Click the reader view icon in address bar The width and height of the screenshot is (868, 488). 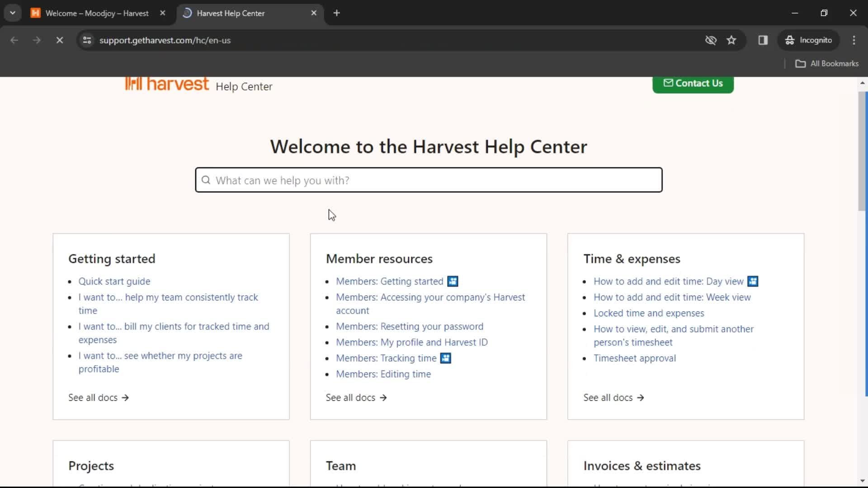pos(763,40)
